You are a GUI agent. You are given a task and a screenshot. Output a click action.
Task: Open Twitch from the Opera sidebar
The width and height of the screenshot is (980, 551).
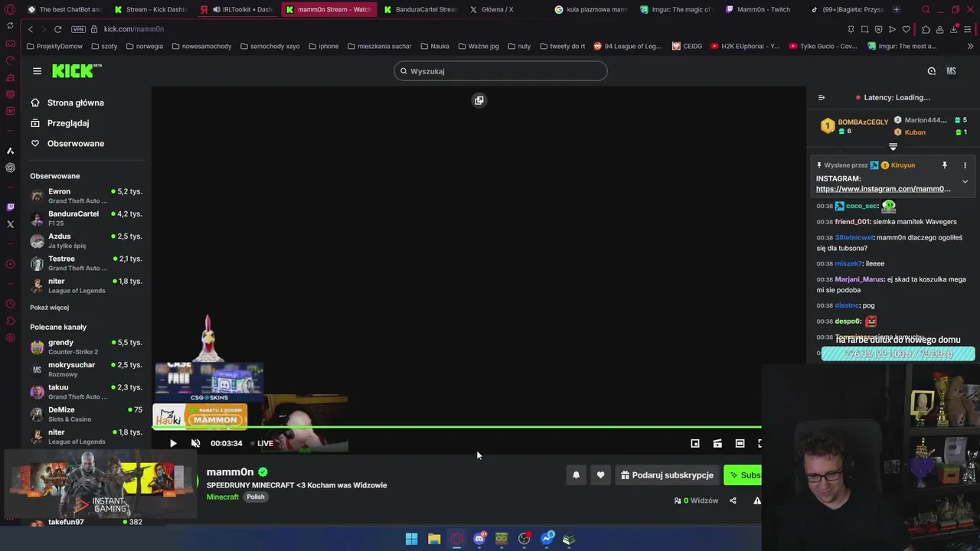click(10, 207)
